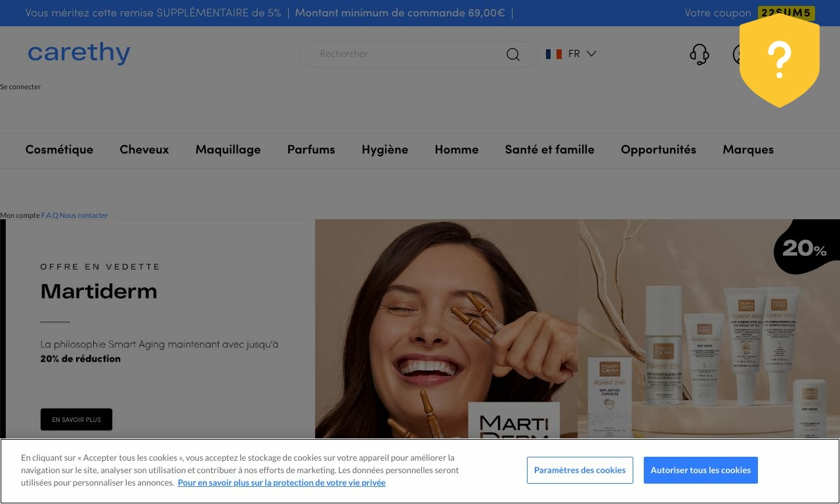Click the OFFRE EN VEDETTE label
840x504 pixels.
tap(100, 266)
